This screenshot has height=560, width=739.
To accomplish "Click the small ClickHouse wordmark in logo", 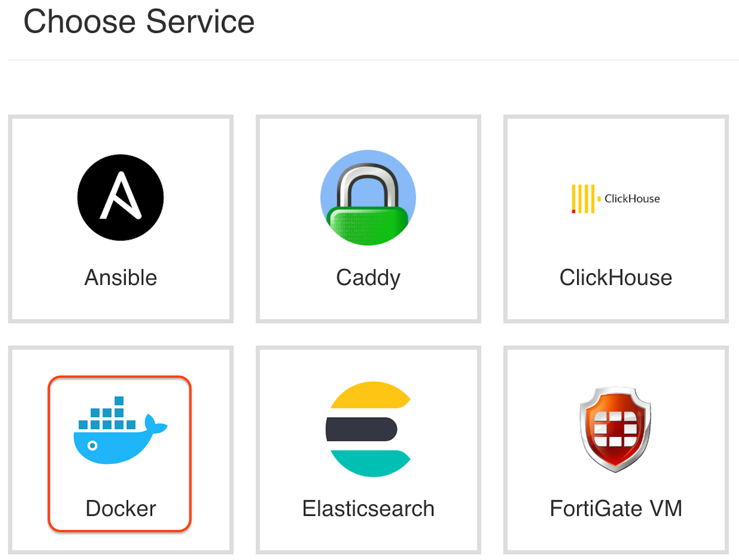I will 632,199.
